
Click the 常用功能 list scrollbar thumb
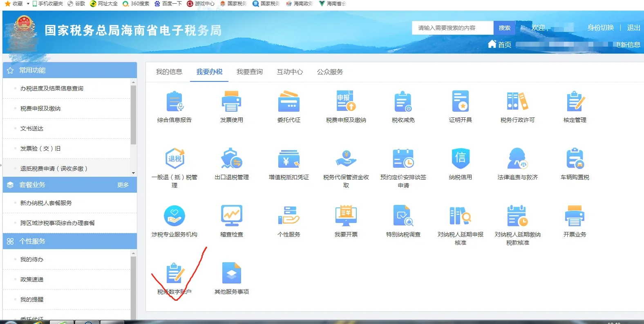tap(133, 115)
